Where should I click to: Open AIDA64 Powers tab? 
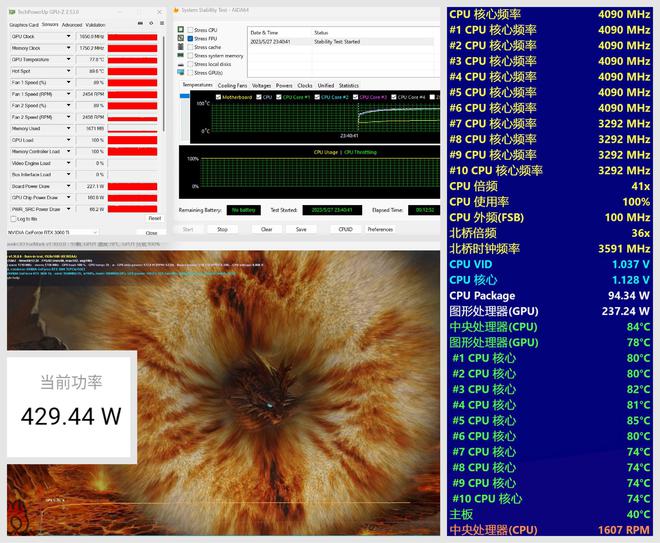point(284,85)
